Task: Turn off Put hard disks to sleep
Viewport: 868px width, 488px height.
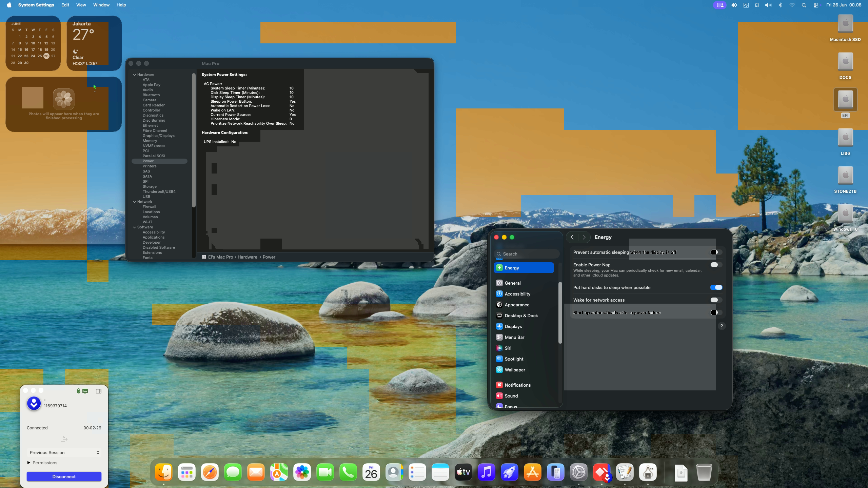Action: pyautogui.click(x=716, y=287)
